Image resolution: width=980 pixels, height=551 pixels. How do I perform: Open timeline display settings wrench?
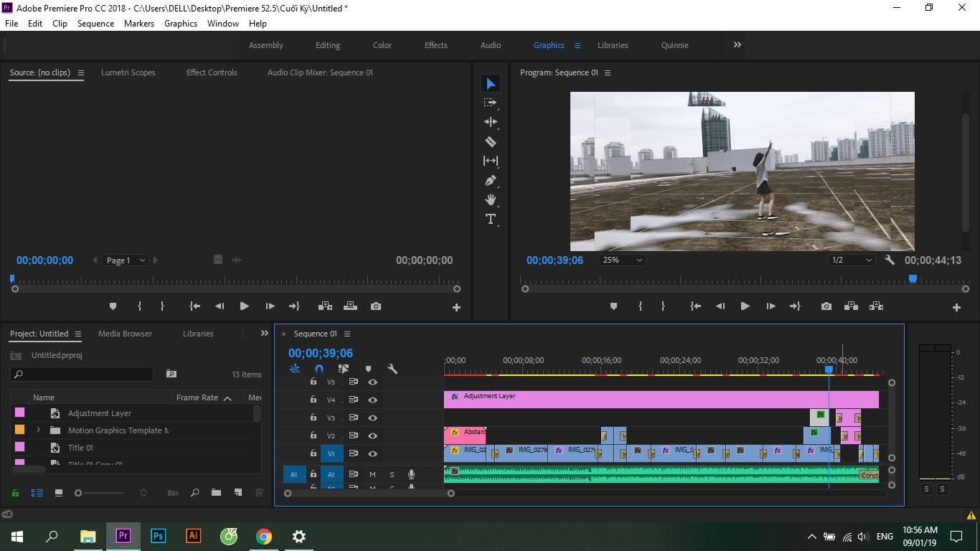(392, 369)
